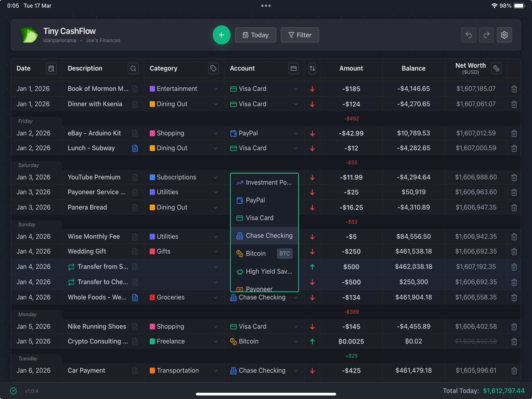
Task: Click the sort direction arrows header icon
Action: coord(312,68)
